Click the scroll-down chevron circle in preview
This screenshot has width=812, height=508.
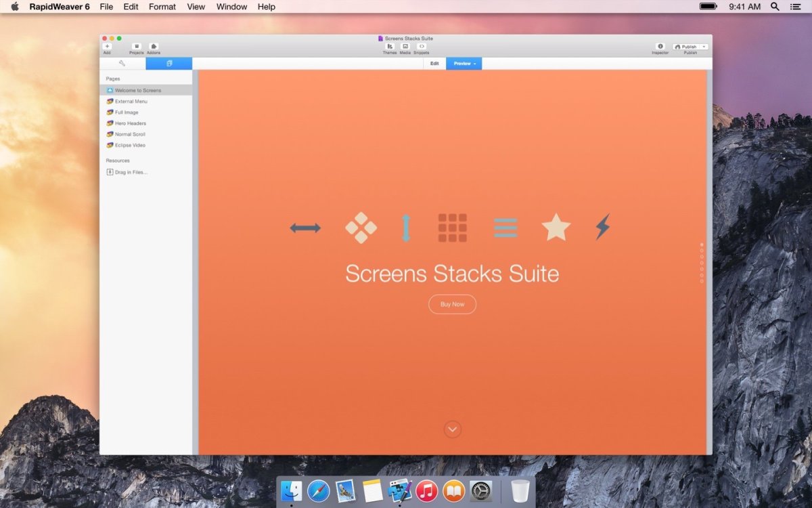(x=453, y=429)
